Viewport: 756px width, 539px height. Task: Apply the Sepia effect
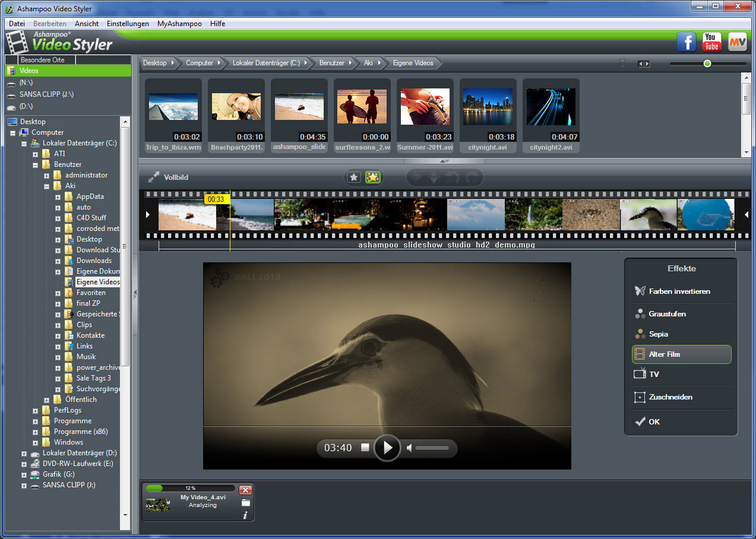click(x=658, y=334)
